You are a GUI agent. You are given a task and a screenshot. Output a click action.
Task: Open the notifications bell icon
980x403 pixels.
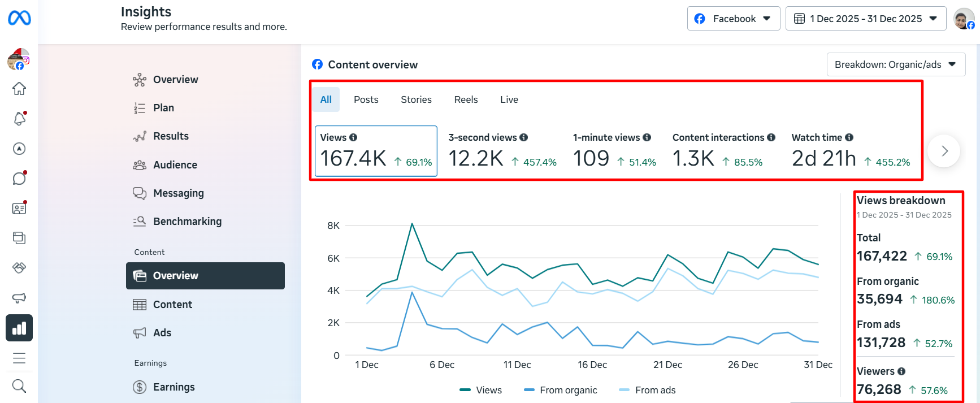19,119
